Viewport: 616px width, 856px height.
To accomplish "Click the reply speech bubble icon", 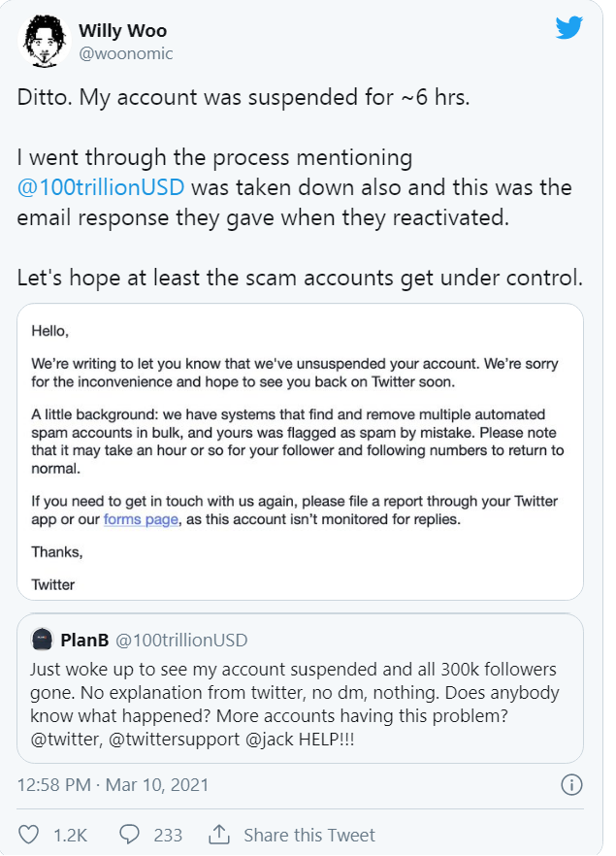I will click(129, 834).
